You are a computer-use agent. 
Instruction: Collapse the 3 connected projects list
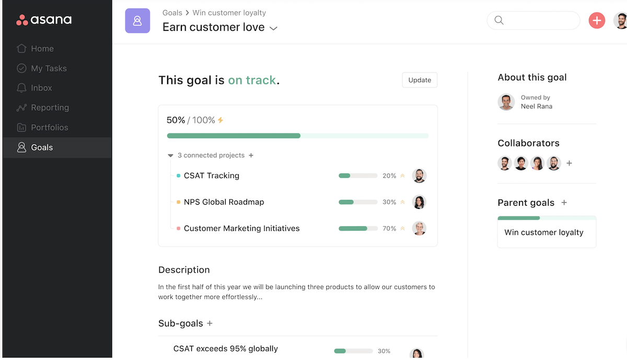click(170, 156)
